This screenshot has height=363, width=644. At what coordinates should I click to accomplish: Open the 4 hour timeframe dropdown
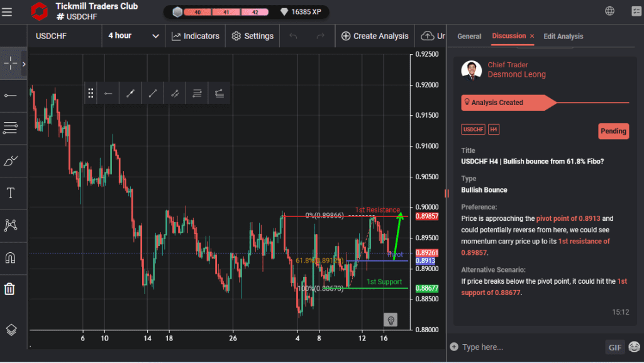(x=133, y=36)
